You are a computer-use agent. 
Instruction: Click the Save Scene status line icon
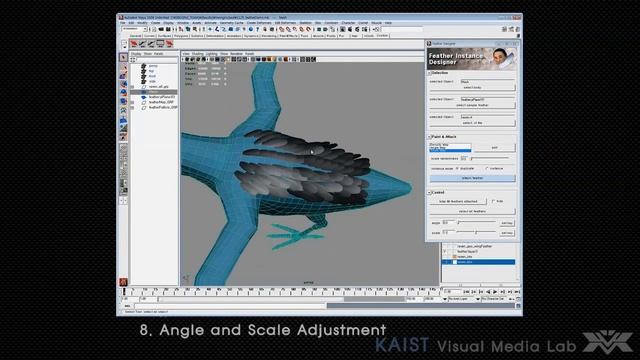click(167, 29)
